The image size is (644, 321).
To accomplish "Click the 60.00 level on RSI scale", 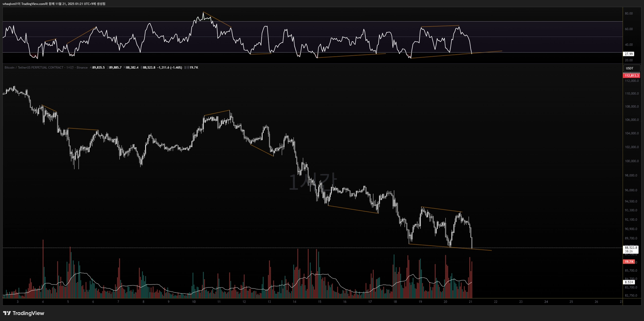I will (x=629, y=29).
